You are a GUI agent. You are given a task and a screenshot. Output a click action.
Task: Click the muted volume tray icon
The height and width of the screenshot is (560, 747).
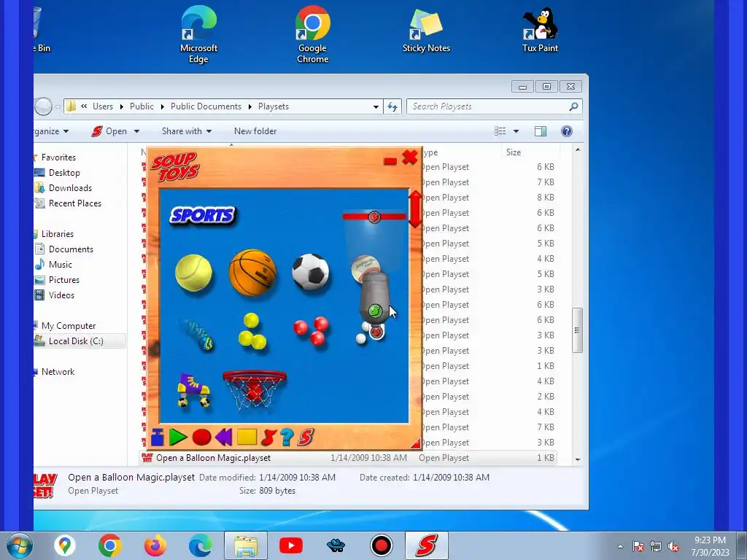coord(673,547)
